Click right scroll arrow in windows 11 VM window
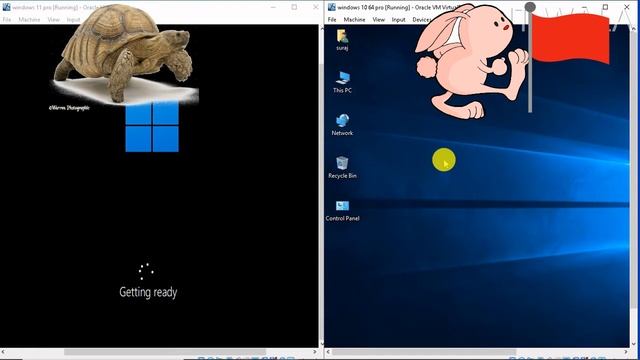This screenshot has width=640, height=360. [315, 352]
